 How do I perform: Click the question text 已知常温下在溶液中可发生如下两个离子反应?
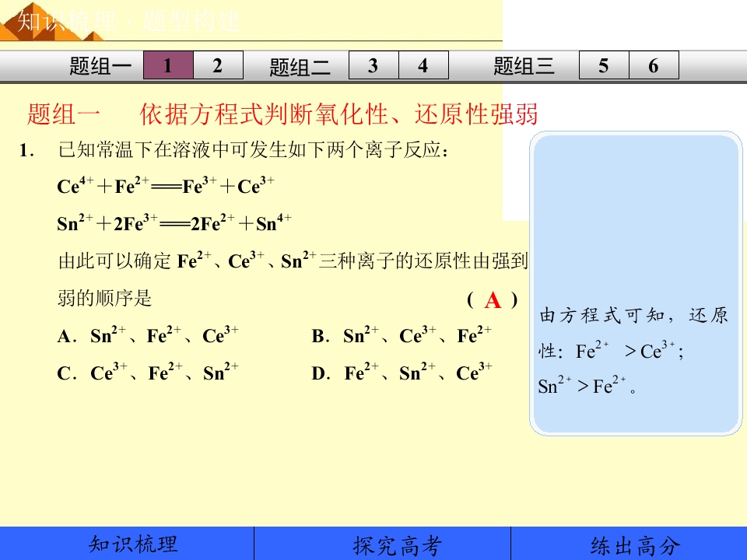[253, 149]
